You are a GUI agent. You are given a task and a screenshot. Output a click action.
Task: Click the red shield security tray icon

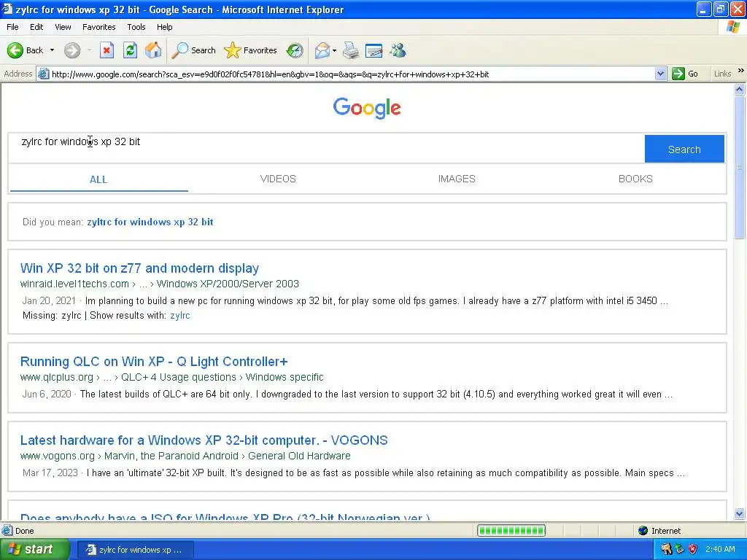693,549
